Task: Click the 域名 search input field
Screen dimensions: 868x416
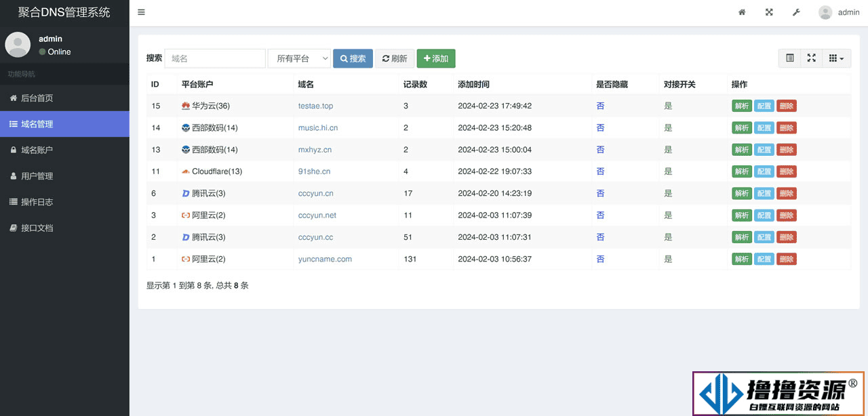Action: (x=215, y=58)
